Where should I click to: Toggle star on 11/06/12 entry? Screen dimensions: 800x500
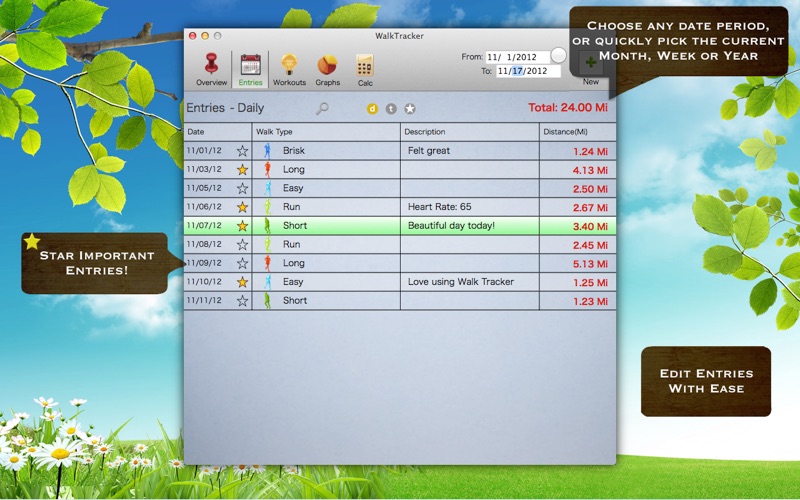pos(242,207)
